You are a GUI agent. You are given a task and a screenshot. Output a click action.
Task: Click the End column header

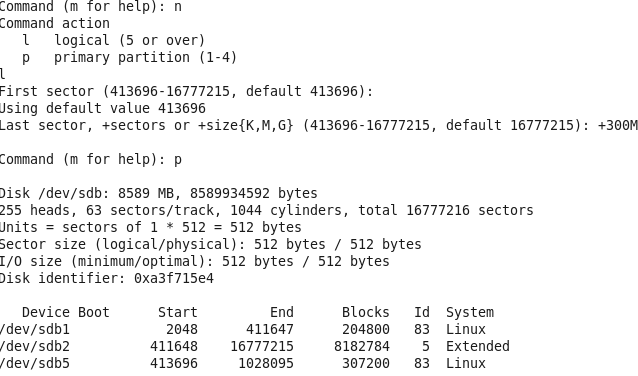[282, 312]
